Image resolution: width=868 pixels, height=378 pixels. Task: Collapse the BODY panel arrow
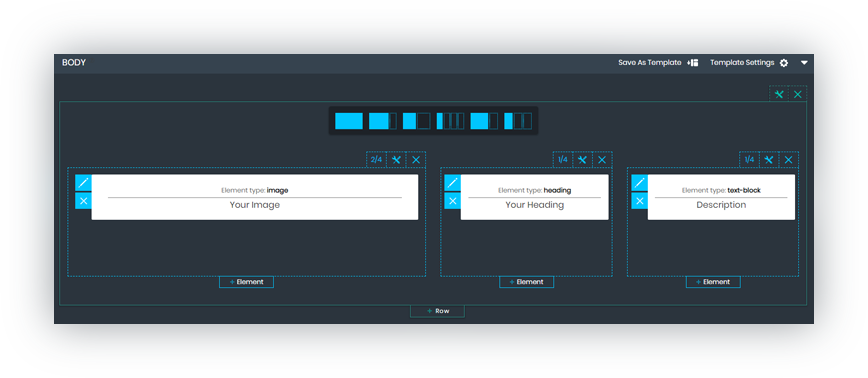pos(804,63)
